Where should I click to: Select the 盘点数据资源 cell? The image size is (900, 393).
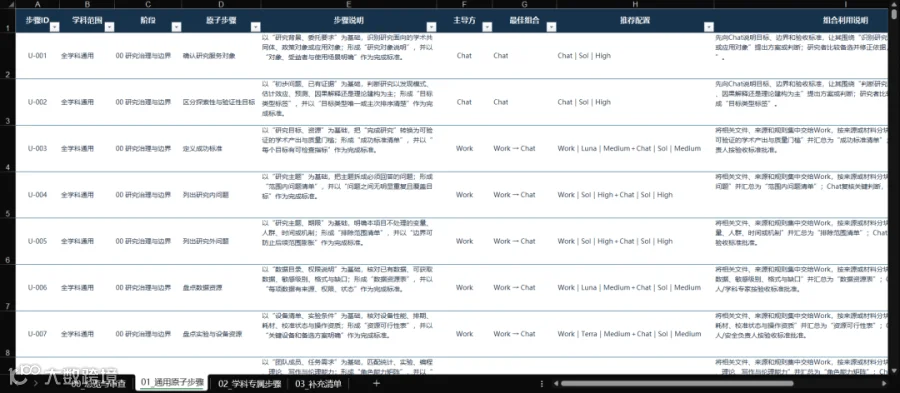pyautogui.click(x=221, y=288)
